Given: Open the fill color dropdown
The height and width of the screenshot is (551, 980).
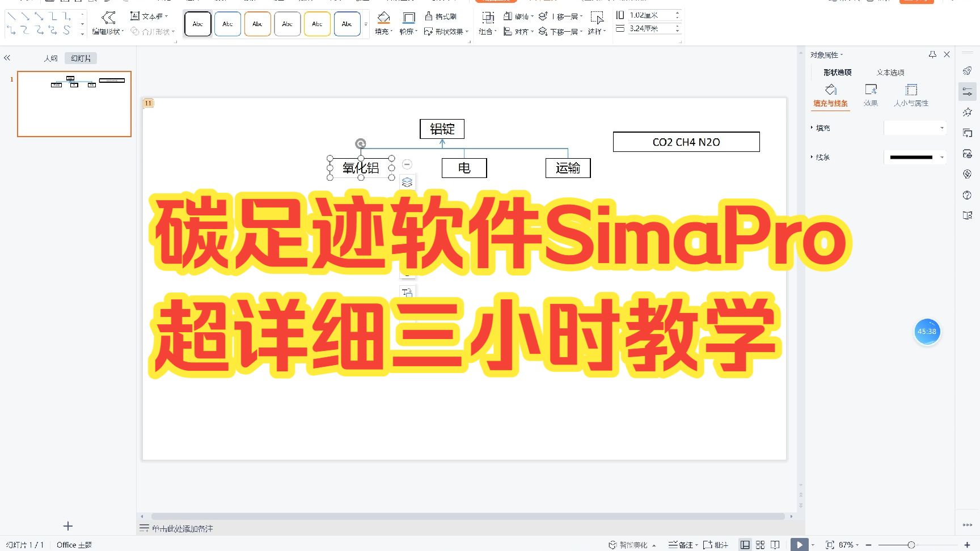Looking at the screenshot, I should click(915, 128).
